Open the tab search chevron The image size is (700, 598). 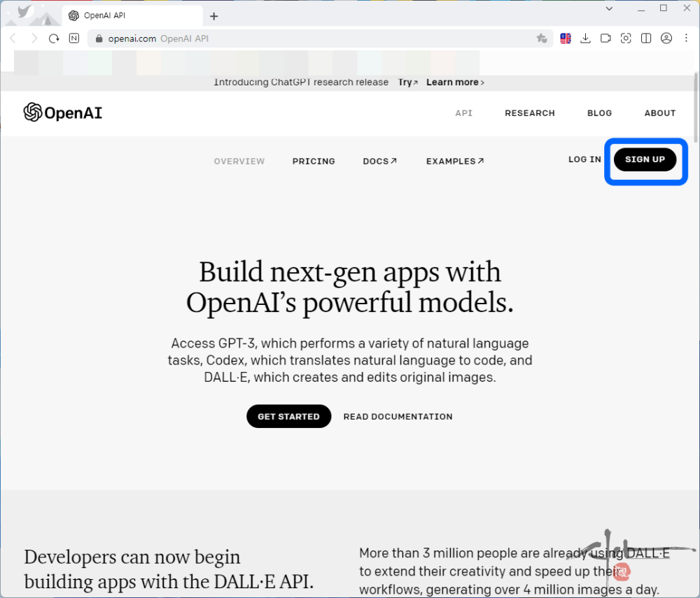pos(609,8)
